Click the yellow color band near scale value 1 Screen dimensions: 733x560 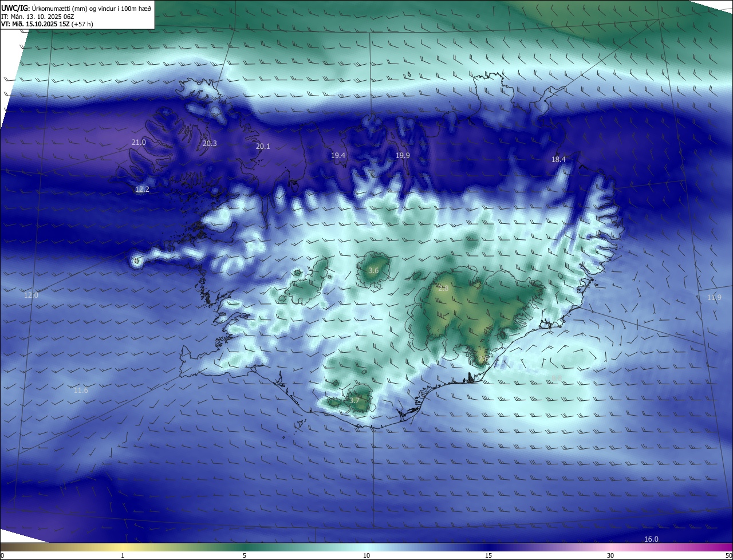point(123,547)
